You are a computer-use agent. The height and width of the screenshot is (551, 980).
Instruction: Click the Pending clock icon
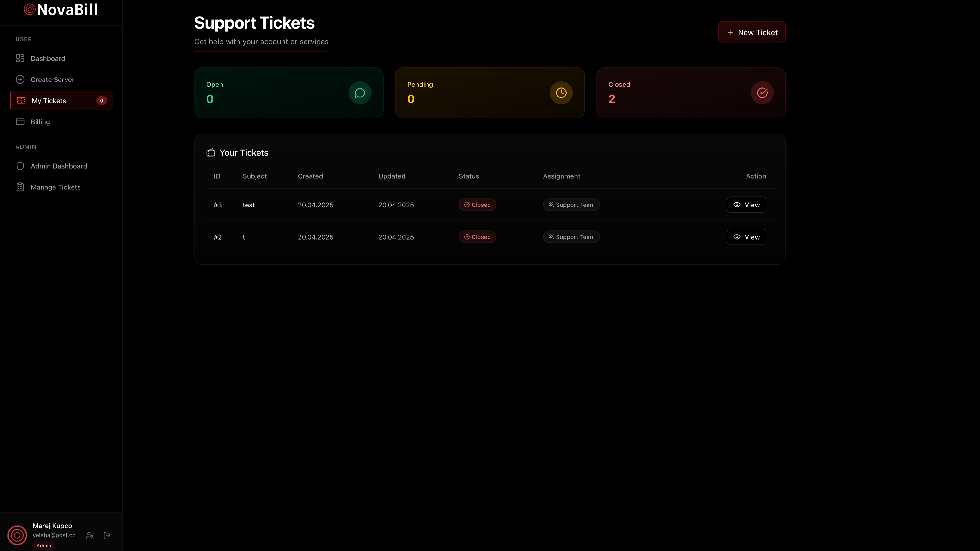click(561, 93)
